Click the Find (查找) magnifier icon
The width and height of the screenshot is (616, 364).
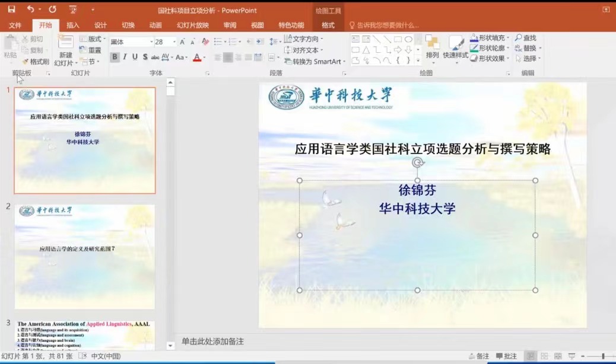tap(519, 38)
